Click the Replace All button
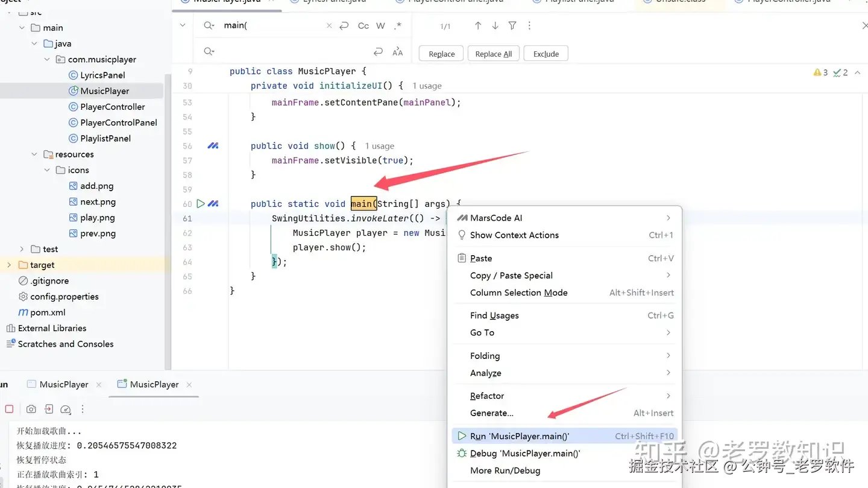Viewport: 868px width, 488px height. [493, 54]
